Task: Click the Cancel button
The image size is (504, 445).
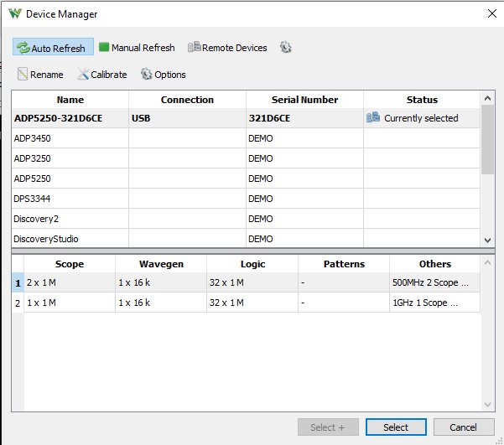Action: pyautogui.click(x=464, y=427)
